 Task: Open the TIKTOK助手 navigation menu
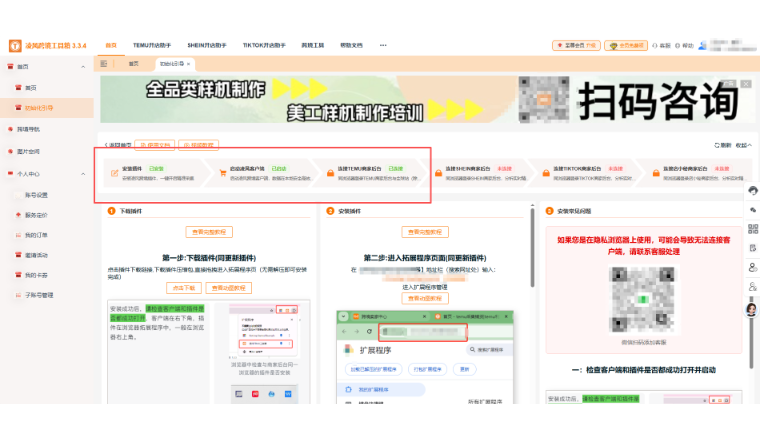[264, 46]
